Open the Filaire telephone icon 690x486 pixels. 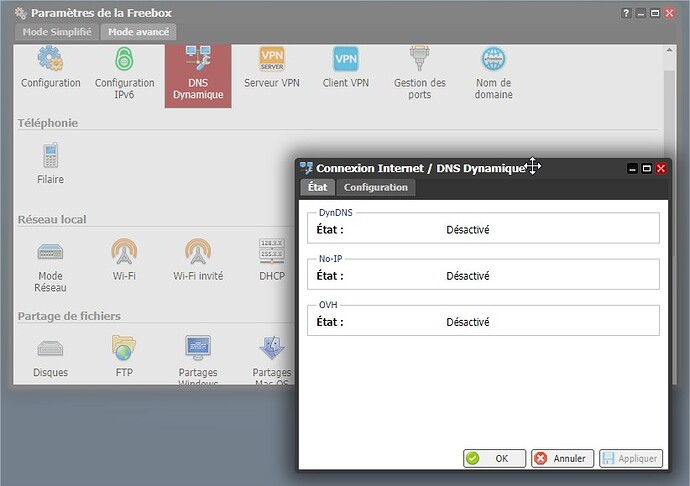50,155
